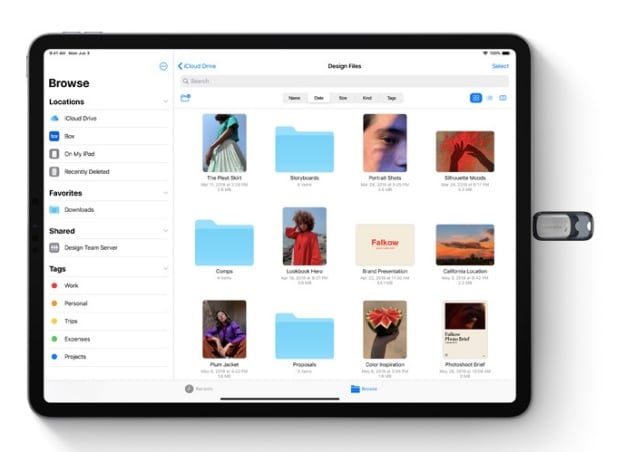Open the Box location
The width and height of the screenshot is (625, 452).
coord(69,136)
